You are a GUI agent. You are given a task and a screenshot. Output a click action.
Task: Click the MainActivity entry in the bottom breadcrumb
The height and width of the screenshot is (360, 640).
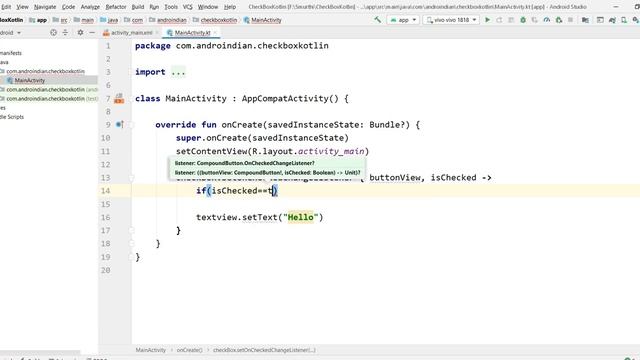coord(151,350)
